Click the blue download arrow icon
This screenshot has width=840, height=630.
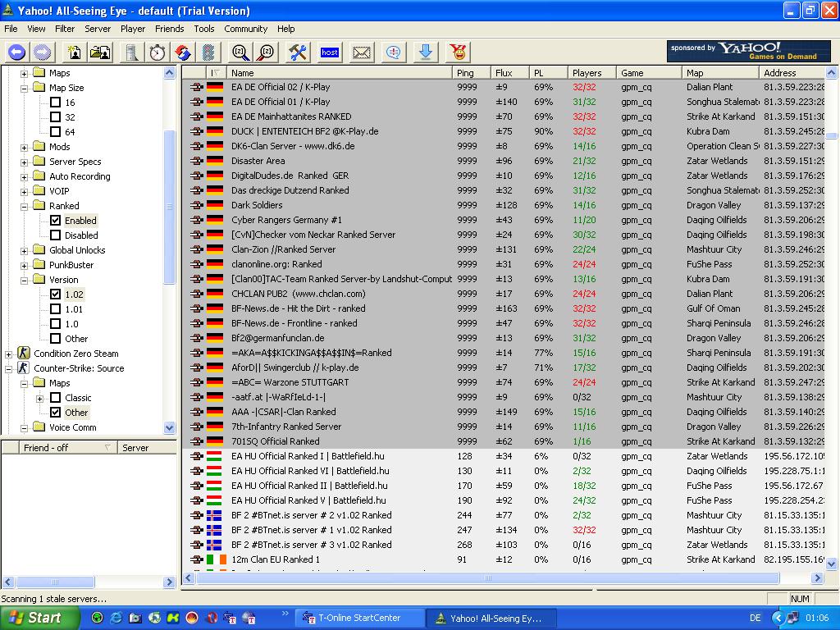pos(426,52)
